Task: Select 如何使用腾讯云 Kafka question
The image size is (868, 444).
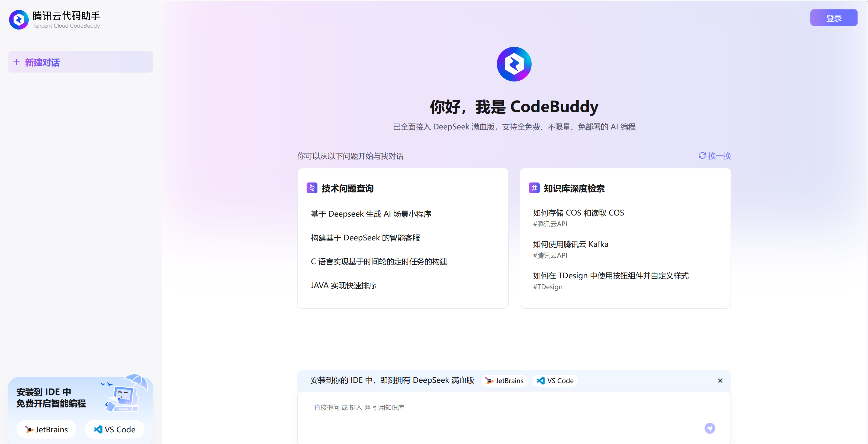Action: pos(570,244)
